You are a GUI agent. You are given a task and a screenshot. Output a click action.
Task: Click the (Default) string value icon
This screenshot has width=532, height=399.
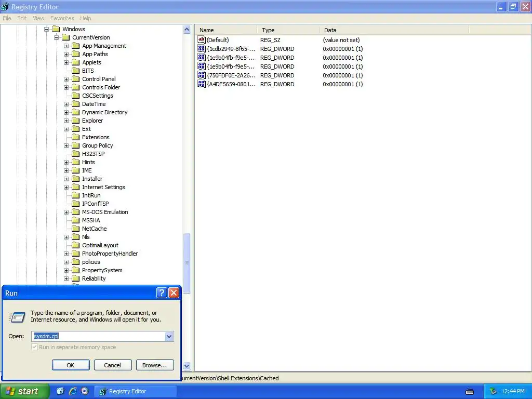201,39
